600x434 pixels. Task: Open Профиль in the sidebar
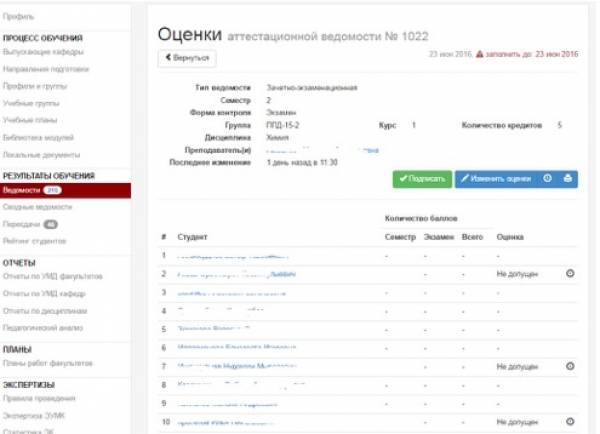tap(18, 16)
